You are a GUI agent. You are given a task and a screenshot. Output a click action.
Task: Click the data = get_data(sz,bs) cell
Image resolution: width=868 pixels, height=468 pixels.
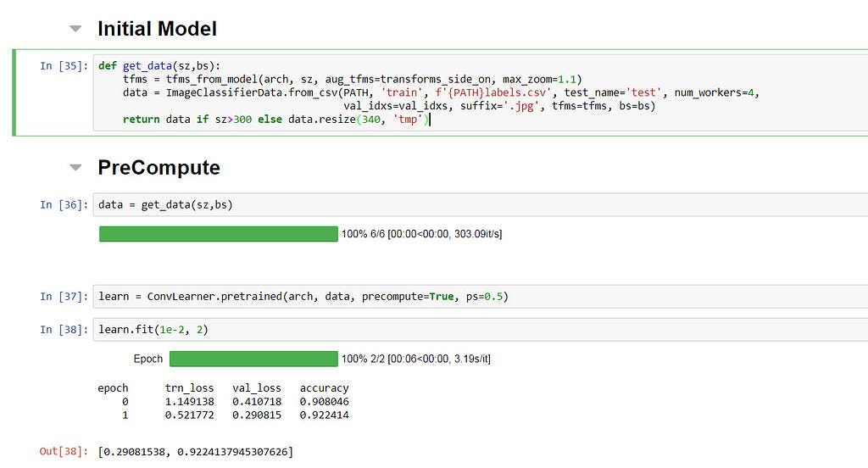pos(481,205)
